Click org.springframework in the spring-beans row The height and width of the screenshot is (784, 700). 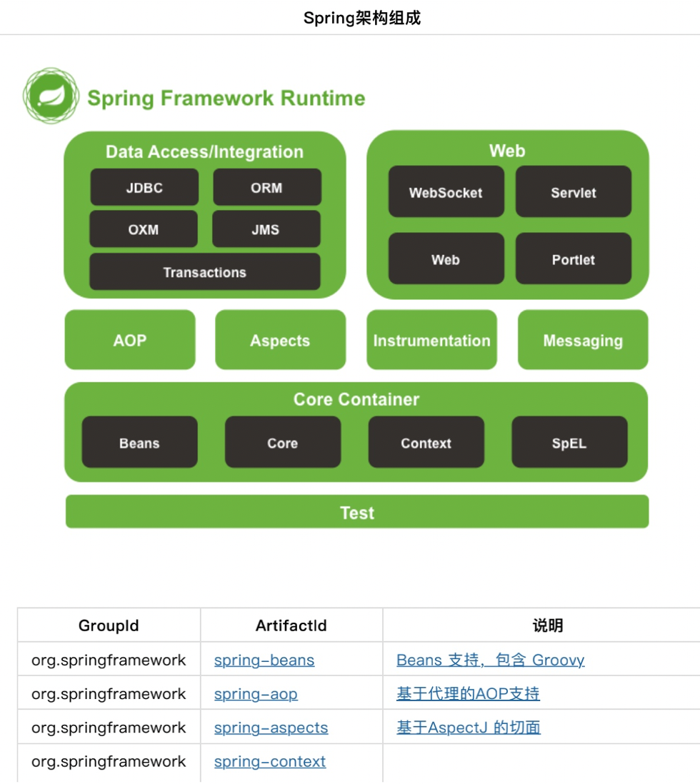[x=109, y=660]
